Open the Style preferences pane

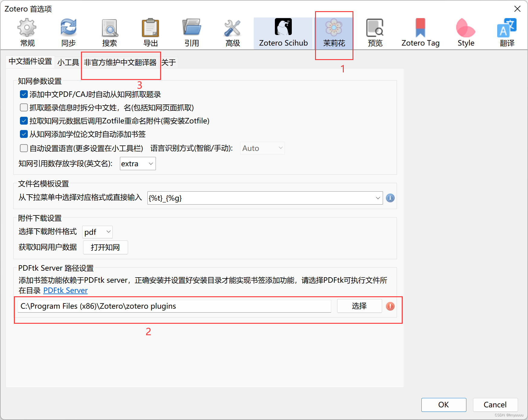466,33
